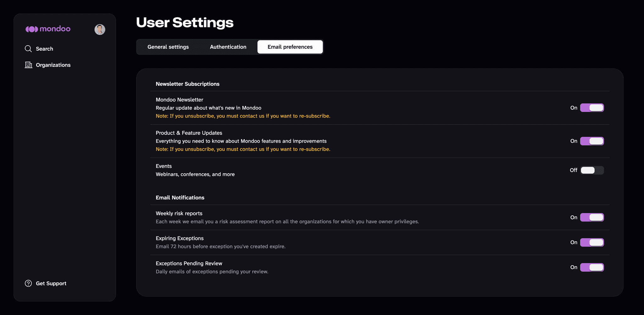Click the Get Support question mark icon
The height and width of the screenshot is (315, 644).
[28, 283]
